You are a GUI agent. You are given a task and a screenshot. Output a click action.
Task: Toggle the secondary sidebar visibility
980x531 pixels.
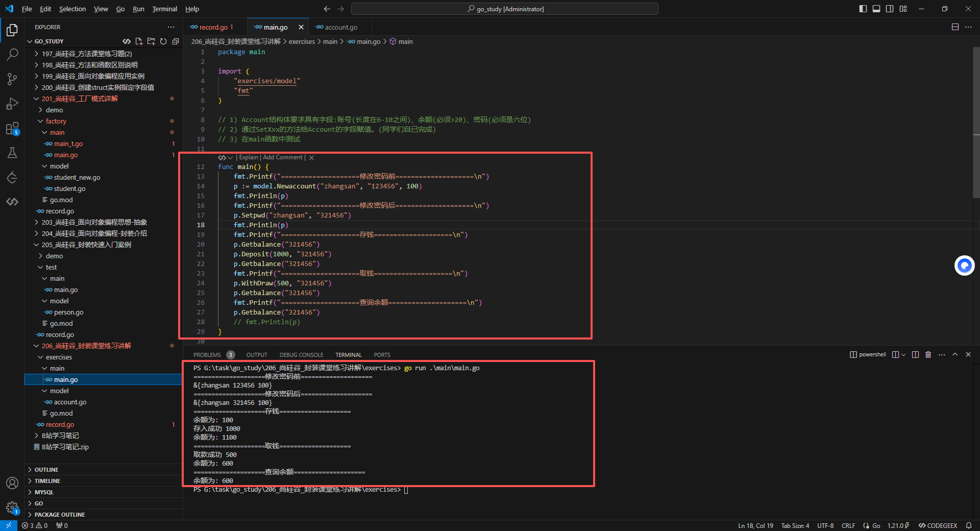pos(890,9)
